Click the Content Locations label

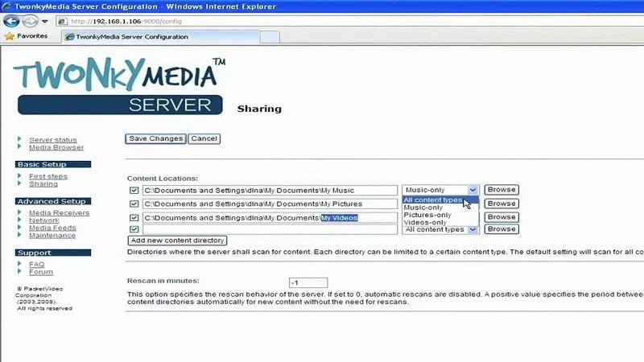pos(163,179)
